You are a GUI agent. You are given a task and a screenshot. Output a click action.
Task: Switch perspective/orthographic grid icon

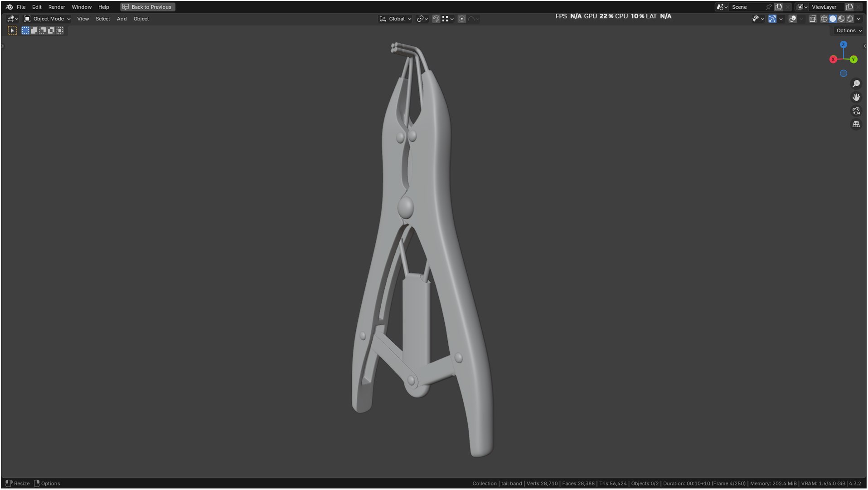pos(856,124)
